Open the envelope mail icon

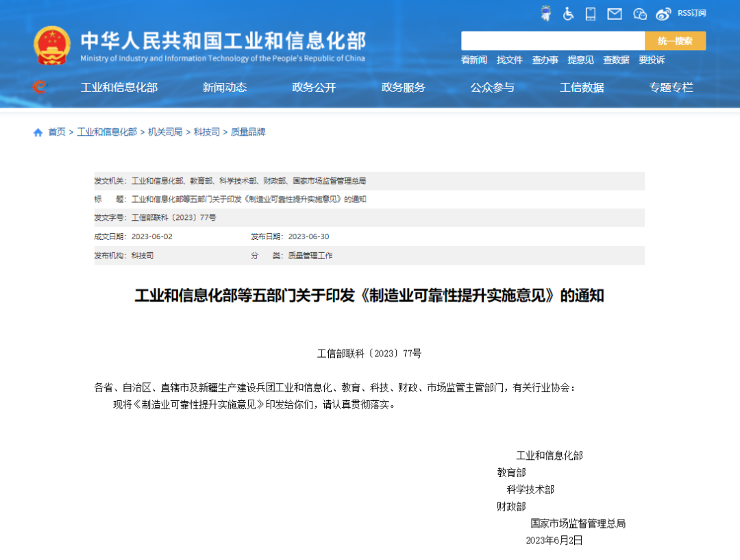[x=615, y=14]
